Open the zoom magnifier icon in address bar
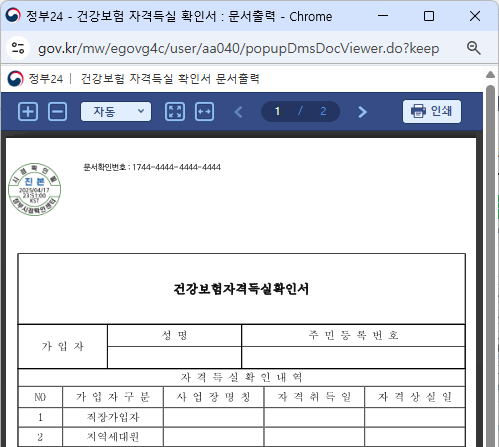Image resolution: width=499 pixels, height=447 pixels. tap(474, 48)
